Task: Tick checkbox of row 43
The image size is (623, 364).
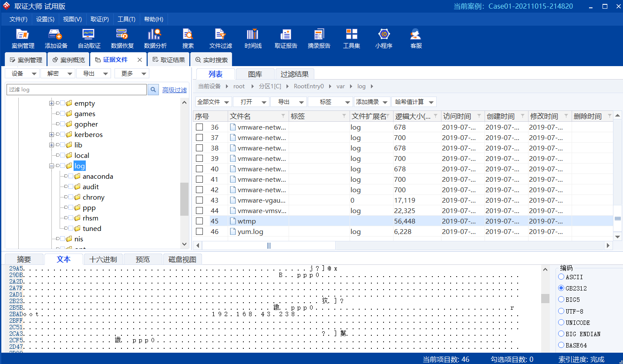Action: coord(199,200)
